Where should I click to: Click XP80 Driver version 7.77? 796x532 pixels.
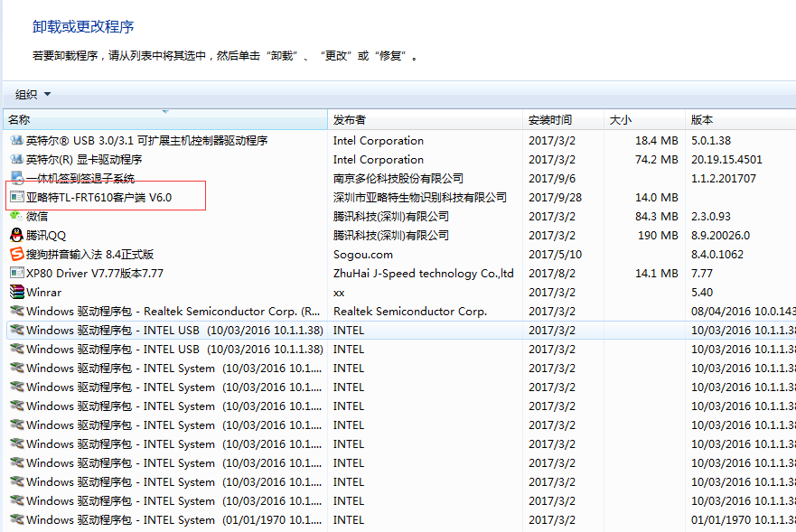tap(701, 273)
